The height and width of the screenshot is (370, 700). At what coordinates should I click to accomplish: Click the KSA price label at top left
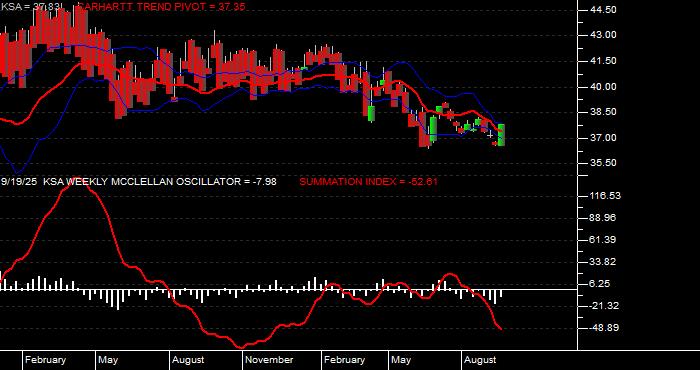click(32, 6)
